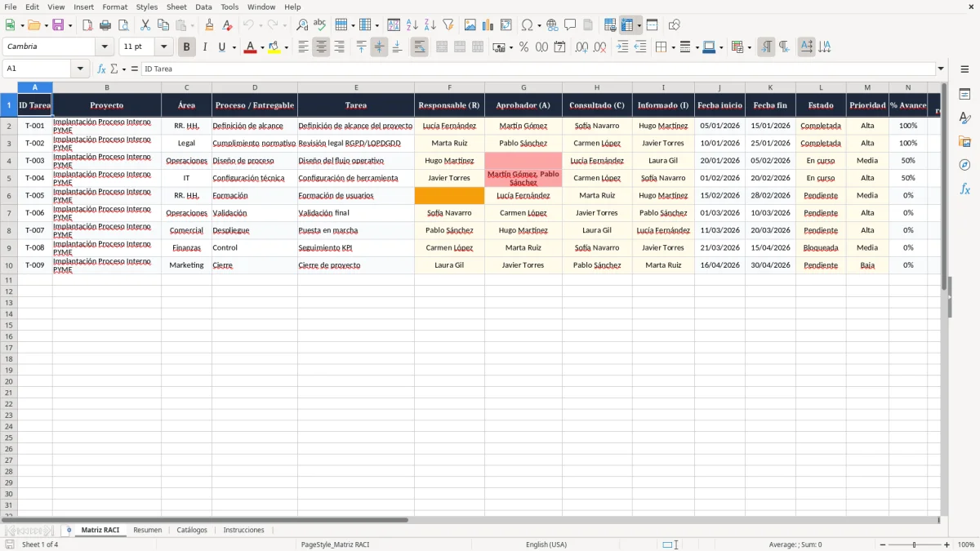
Task: Click the zoom out minus button
Action: point(883,544)
